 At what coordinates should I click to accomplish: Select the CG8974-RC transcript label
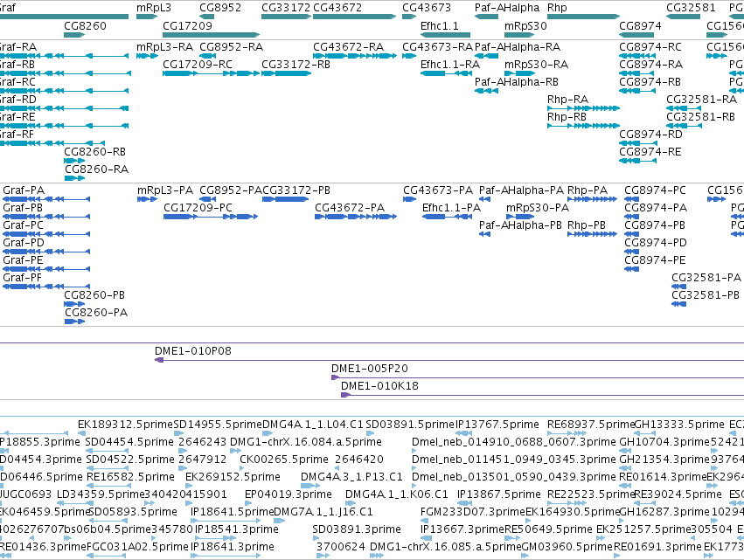650,47
